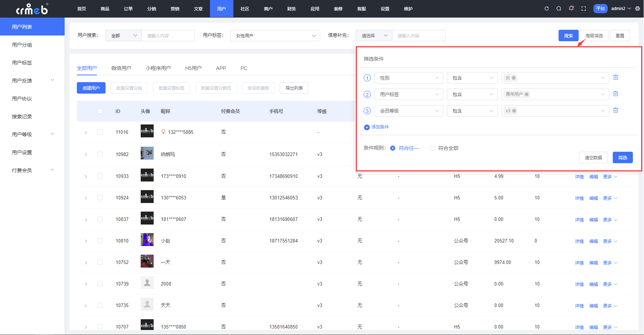Open the 订单 top menu
The width and height of the screenshot is (644, 335).
coord(128,9)
